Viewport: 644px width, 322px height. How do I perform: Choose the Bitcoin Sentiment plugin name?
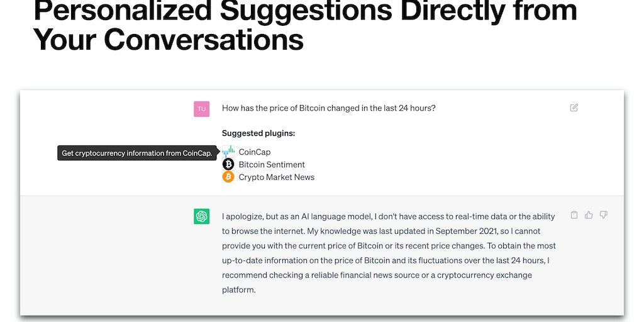point(272,165)
